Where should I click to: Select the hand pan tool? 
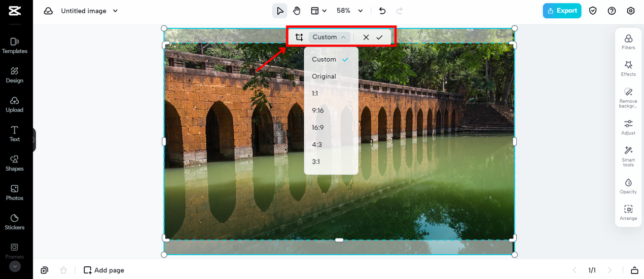tap(297, 11)
